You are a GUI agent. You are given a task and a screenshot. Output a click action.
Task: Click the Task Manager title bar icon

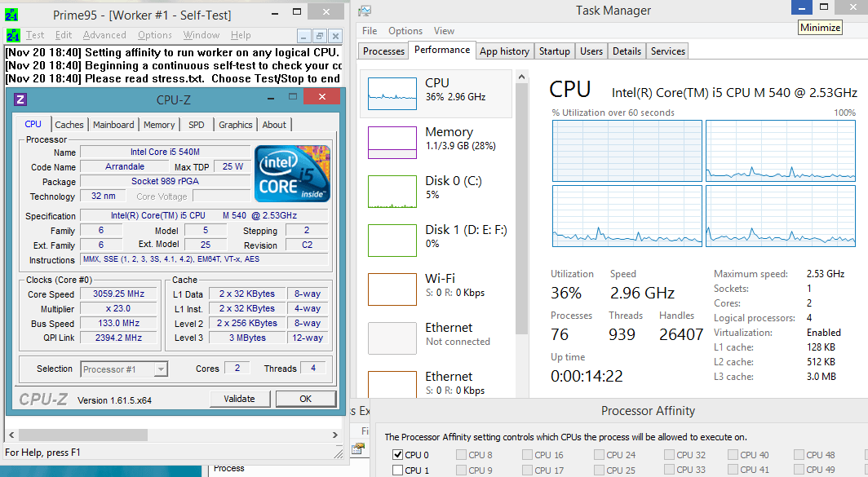pos(365,11)
